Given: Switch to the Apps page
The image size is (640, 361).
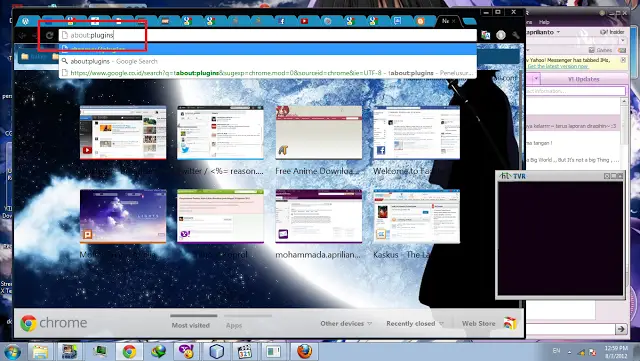Looking at the screenshot, I should click(234, 325).
